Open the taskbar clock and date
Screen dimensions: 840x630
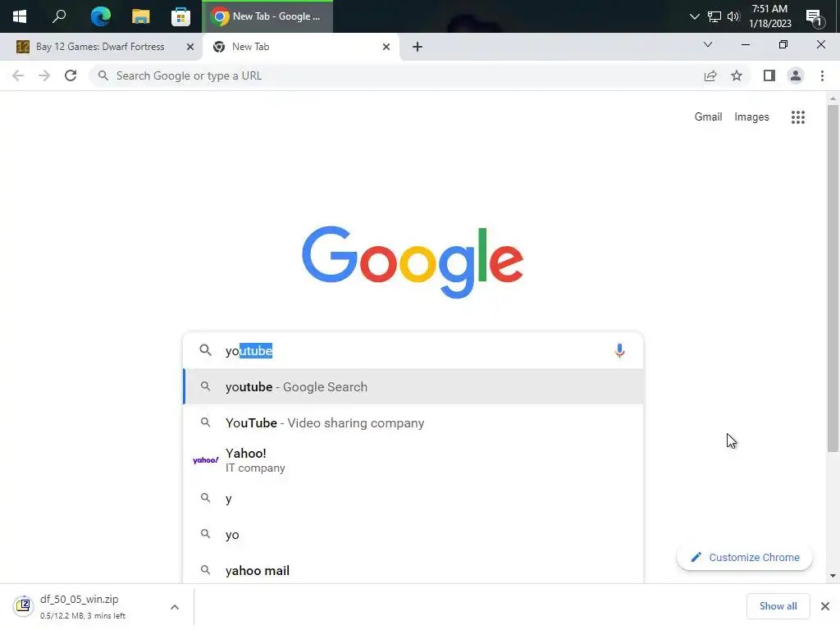769,16
